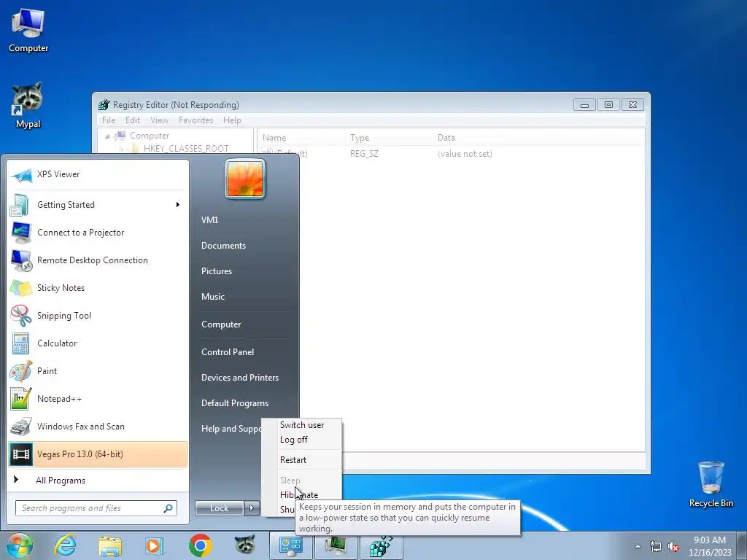
Task: Switch to Registry Editor taskbar button
Action: pos(381,545)
